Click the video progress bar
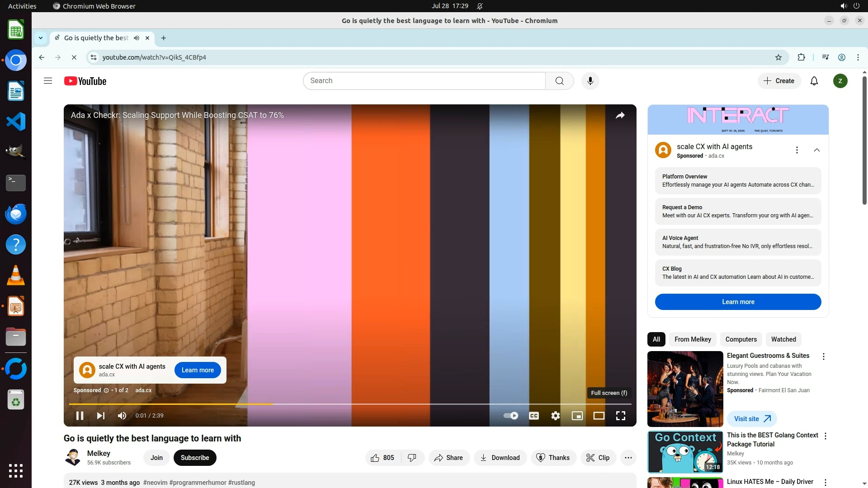Viewport: 868px width, 488px height. pyautogui.click(x=362, y=404)
